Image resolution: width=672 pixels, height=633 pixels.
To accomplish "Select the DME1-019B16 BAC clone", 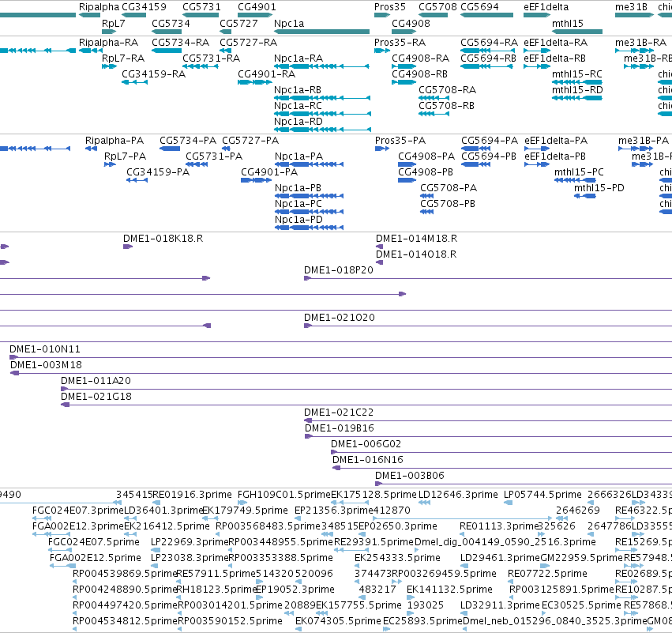I will (x=488, y=436).
